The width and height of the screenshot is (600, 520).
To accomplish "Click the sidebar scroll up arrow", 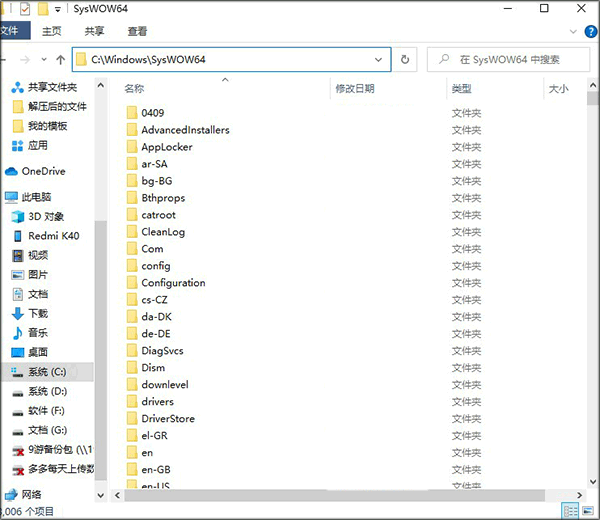I will [100, 85].
